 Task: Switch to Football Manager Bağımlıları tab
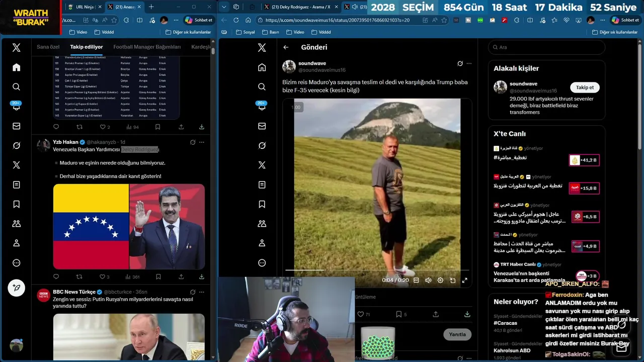147,47
